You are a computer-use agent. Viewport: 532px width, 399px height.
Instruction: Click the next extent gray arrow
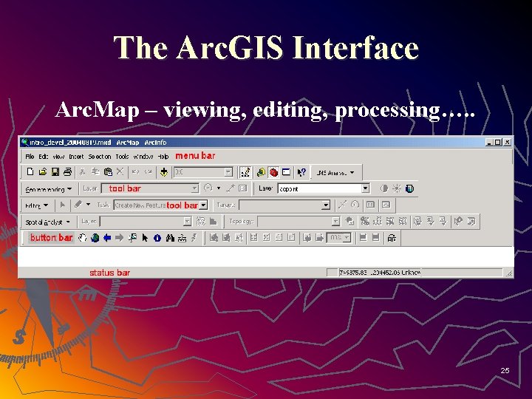[120, 238]
